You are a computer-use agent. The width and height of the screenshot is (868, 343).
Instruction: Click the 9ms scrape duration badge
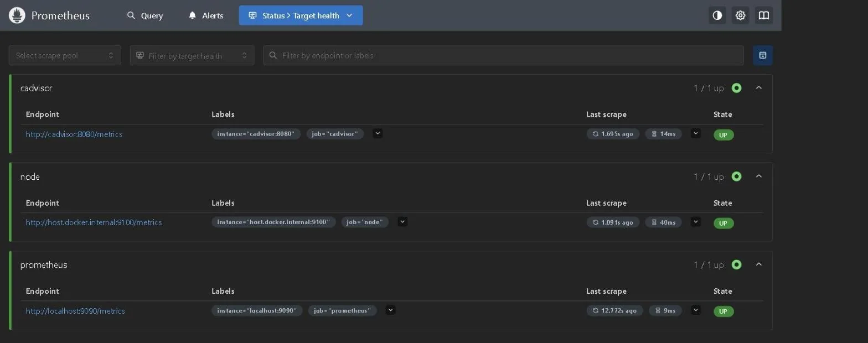[x=665, y=310]
